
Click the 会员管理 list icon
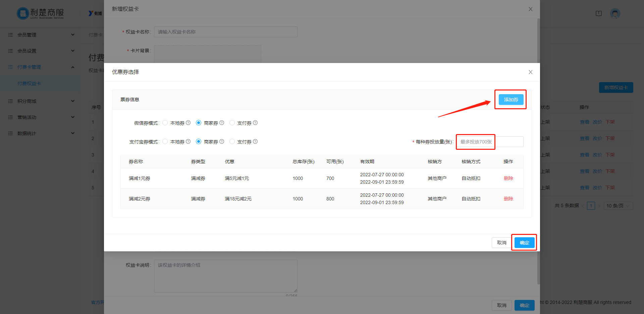pos(10,35)
